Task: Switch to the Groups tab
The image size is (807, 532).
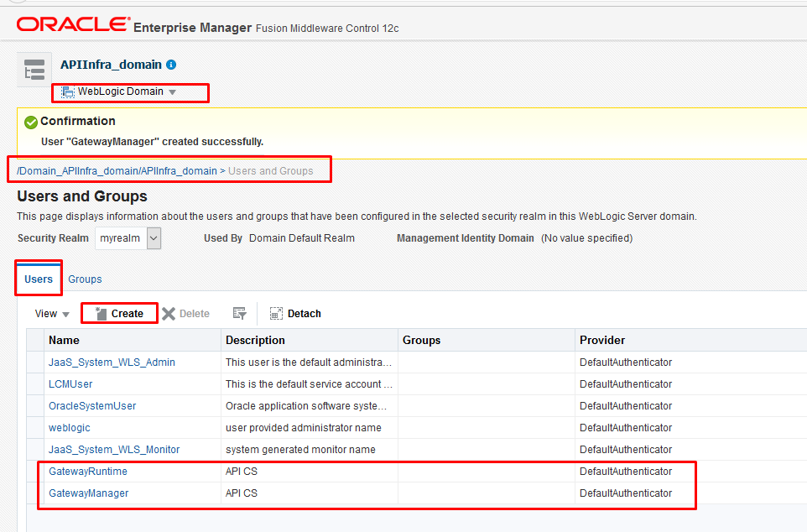Action: pyautogui.click(x=85, y=279)
